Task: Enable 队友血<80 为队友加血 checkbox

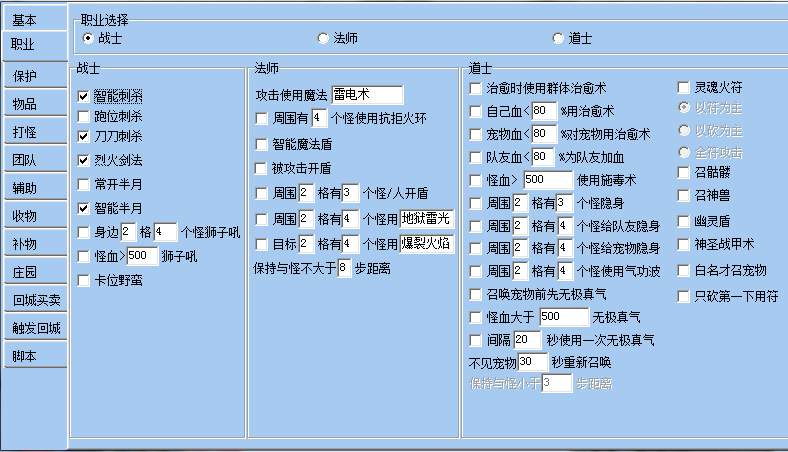Action: (475, 157)
